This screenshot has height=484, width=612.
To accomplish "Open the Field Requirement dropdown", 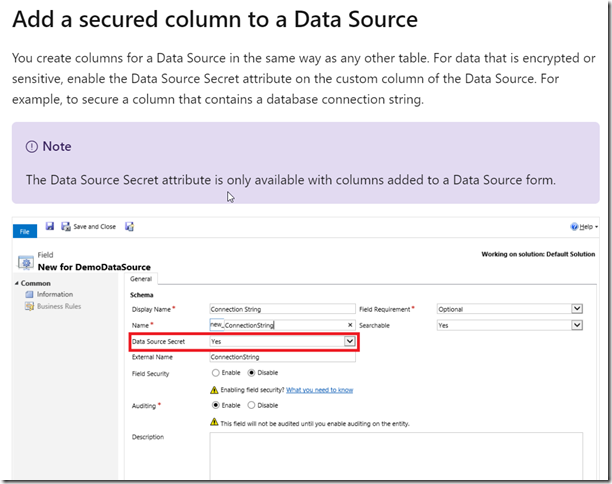I will pos(577,309).
